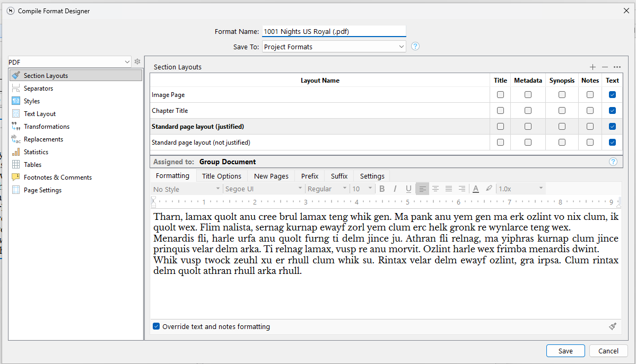
Task: Open the gear settings next to PDF
Action: (x=137, y=62)
